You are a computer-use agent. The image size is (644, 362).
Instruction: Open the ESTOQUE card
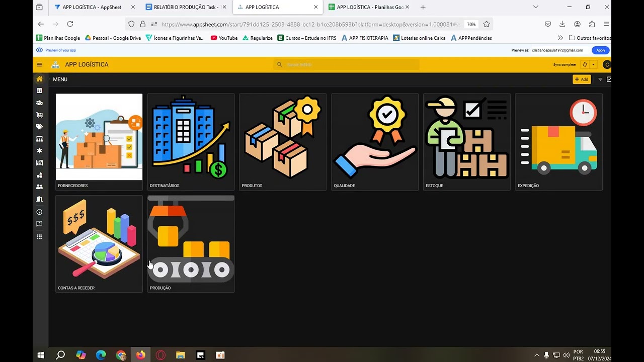[467, 142]
